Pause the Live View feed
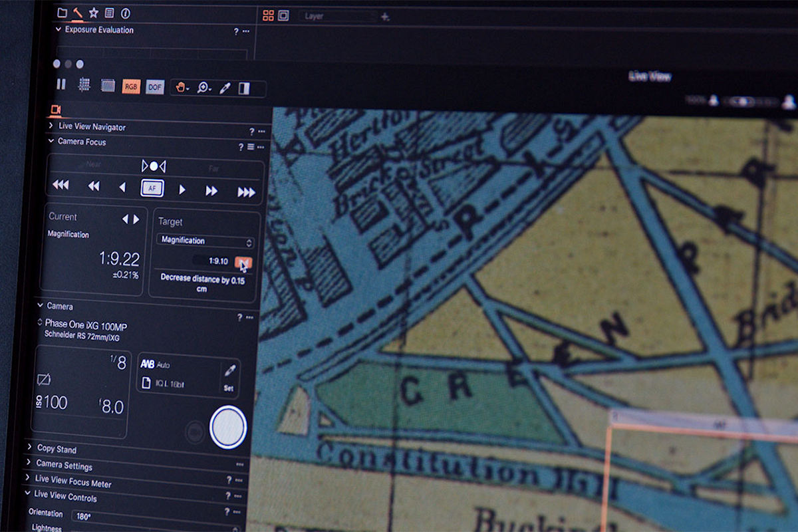 click(61, 84)
